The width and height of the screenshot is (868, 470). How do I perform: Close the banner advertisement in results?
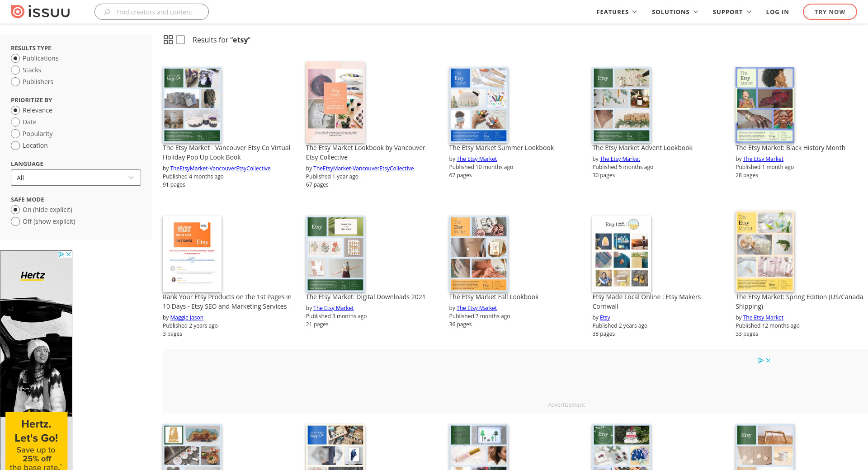pyautogui.click(x=769, y=361)
